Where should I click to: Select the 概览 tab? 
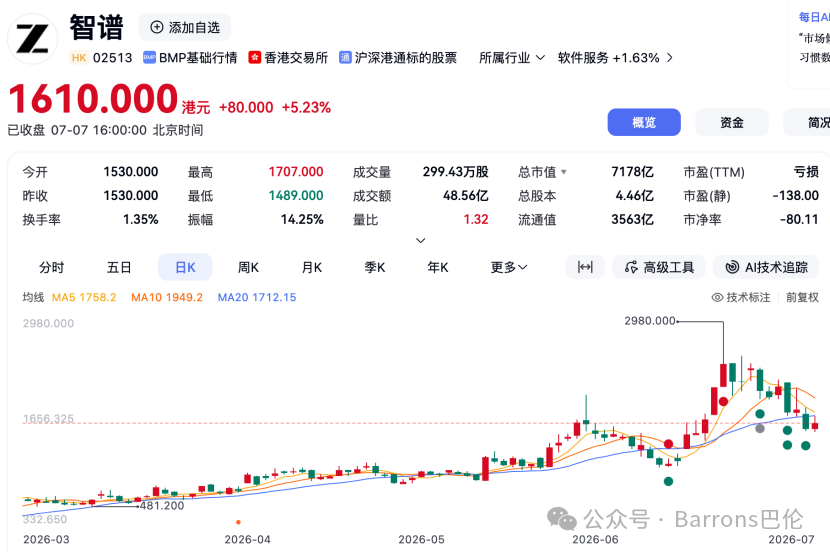pyautogui.click(x=644, y=122)
